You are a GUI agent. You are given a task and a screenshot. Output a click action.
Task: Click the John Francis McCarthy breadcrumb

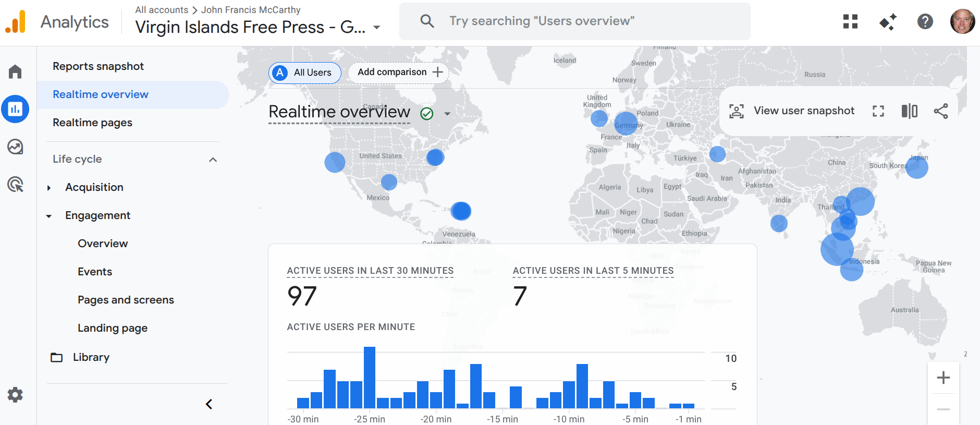coord(251,10)
